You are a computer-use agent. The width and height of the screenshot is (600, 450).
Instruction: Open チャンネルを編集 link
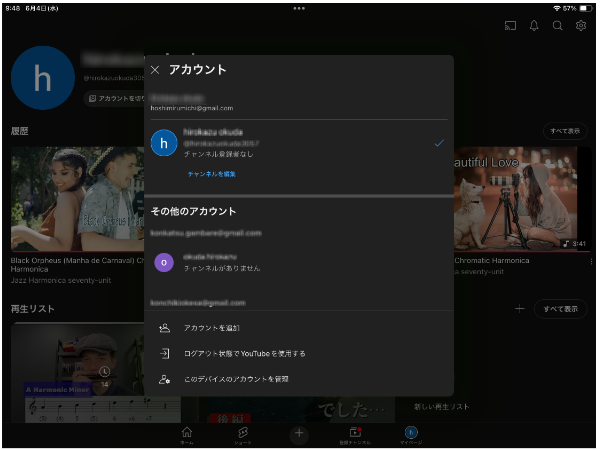[x=212, y=174]
